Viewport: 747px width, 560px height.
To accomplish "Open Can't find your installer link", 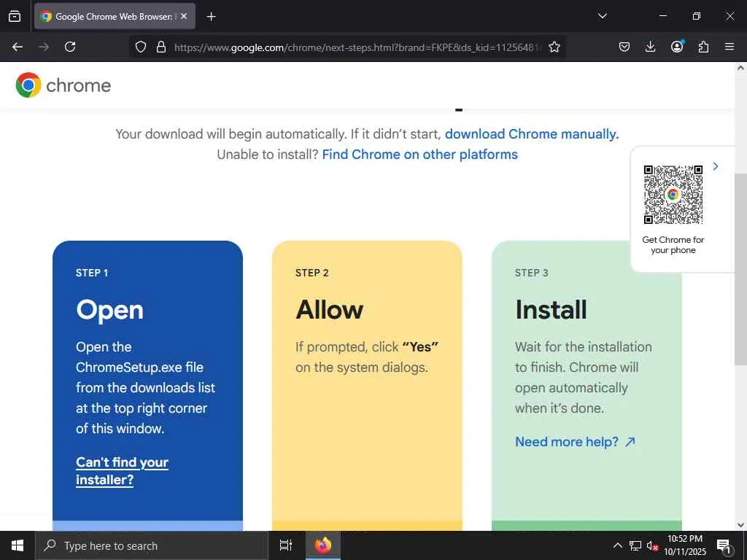I will pyautogui.click(x=122, y=470).
